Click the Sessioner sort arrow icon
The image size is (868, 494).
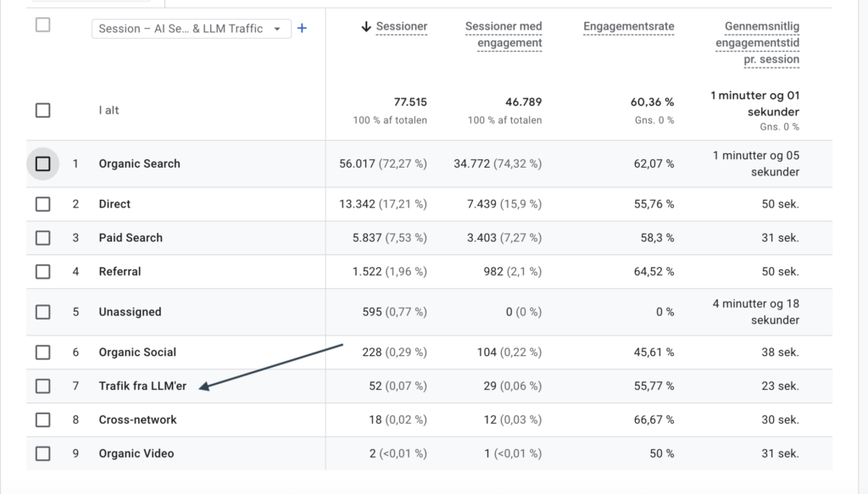click(x=366, y=26)
